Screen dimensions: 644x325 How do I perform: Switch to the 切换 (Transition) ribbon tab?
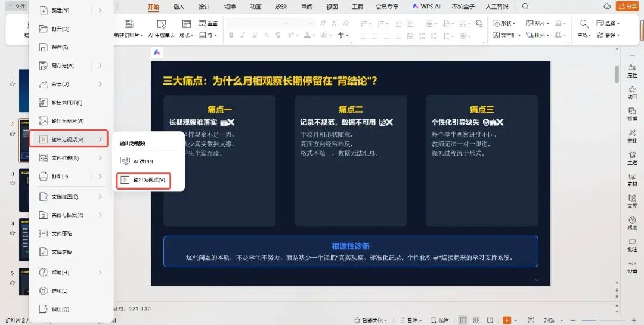230,7
